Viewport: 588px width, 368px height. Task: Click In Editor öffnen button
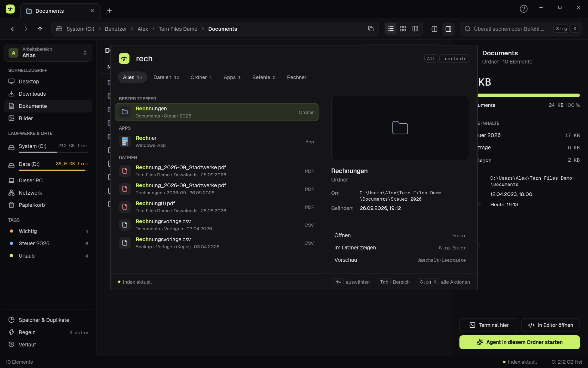pos(550,325)
